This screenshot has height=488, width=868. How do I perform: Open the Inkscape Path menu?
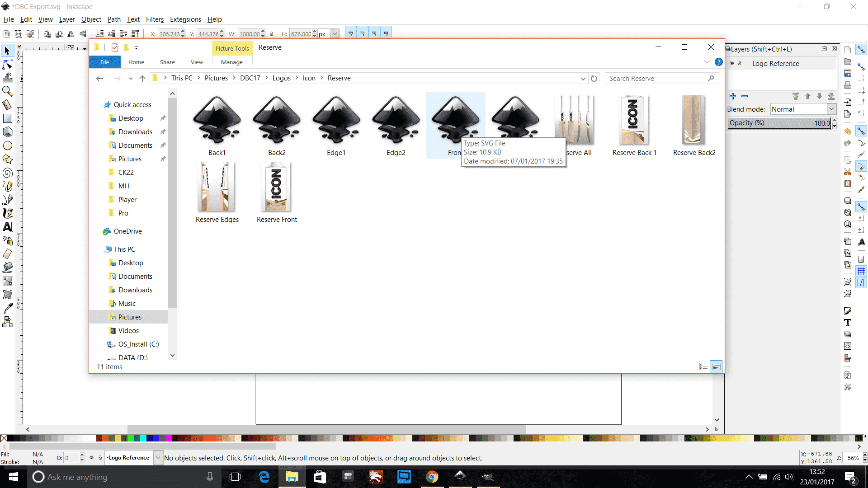coord(114,19)
